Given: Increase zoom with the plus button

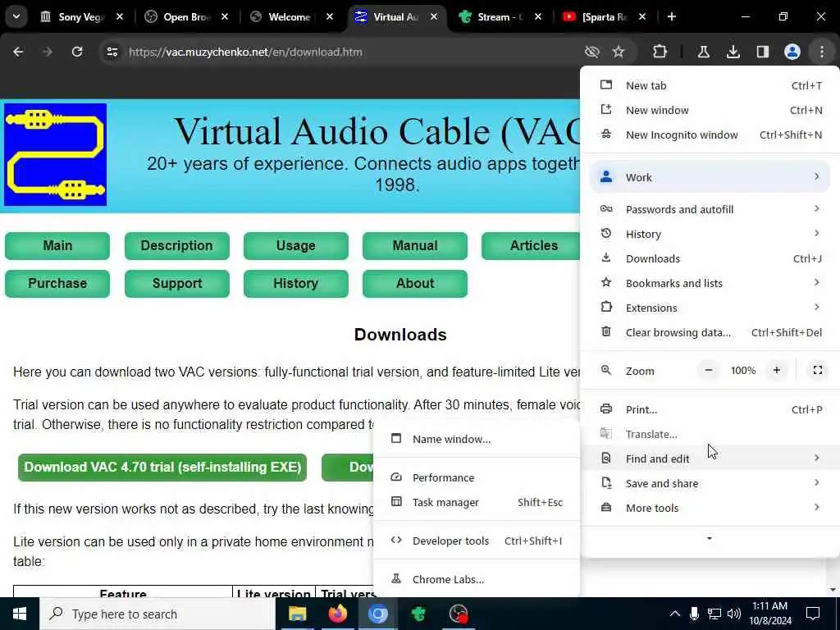Looking at the screenshot, I should 776,370.
